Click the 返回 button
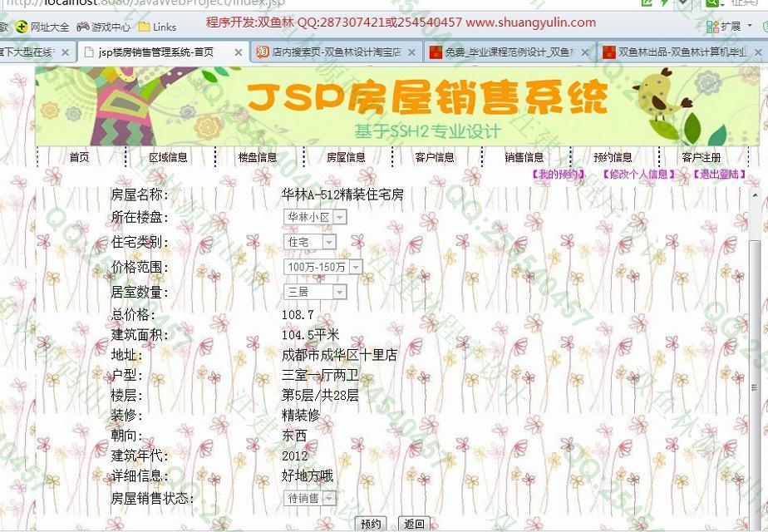768x532 pixels. (x=414, y=525)
